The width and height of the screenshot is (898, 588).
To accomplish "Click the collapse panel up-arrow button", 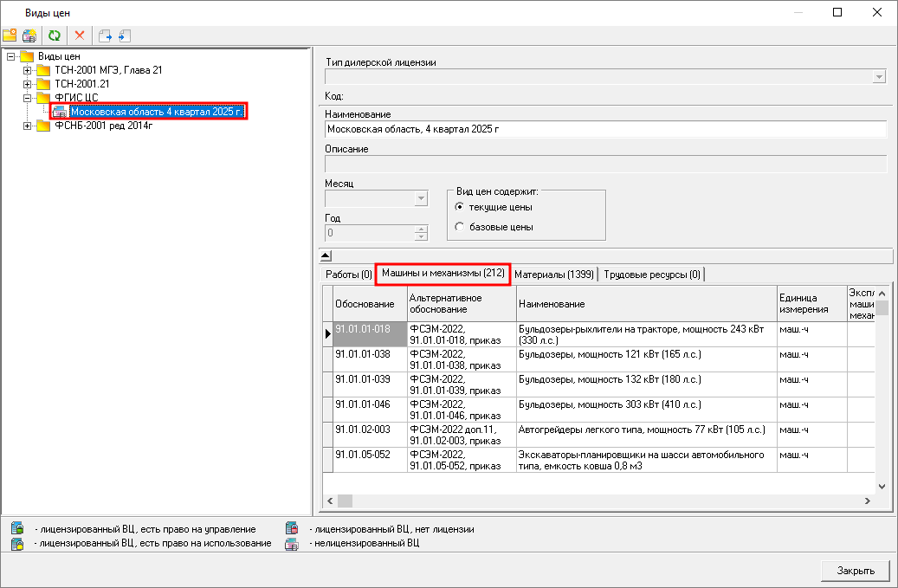I will tap(326, 256).
